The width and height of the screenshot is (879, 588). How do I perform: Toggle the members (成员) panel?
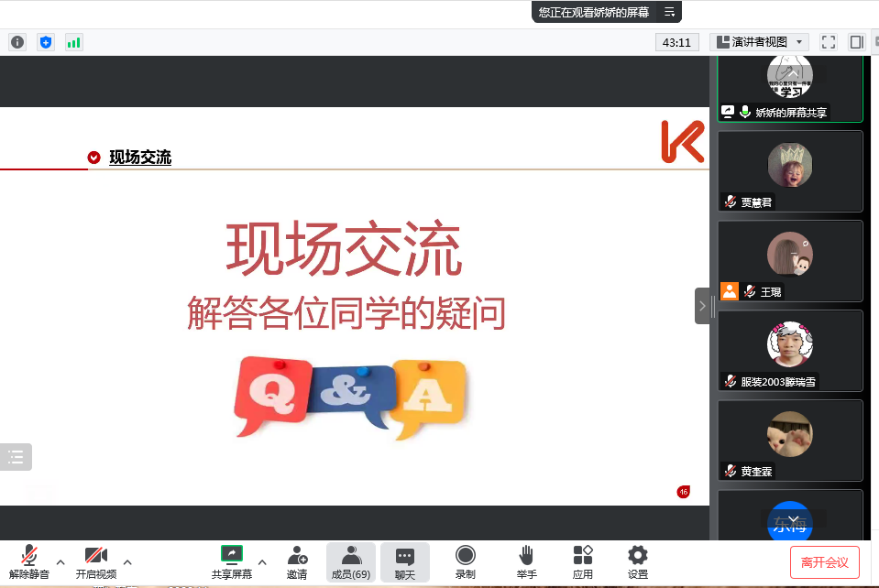coord(350,561)
